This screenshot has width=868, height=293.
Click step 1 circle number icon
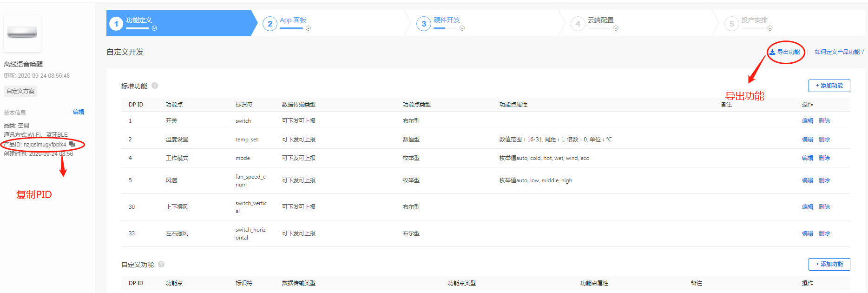point(116,24)
